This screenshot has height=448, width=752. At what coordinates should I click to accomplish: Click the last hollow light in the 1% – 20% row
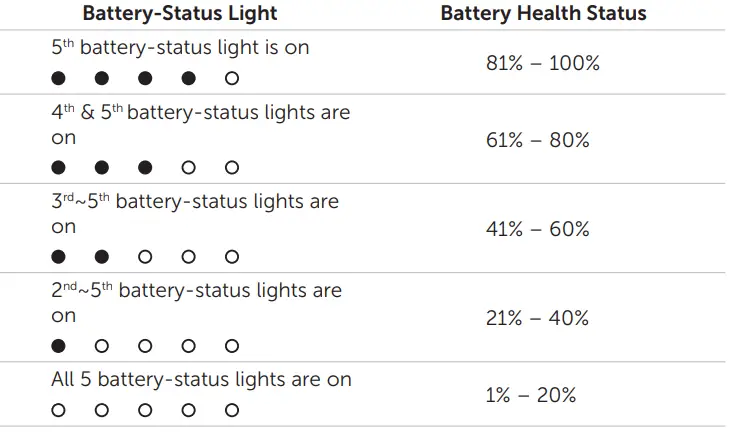tap(232, 410)
